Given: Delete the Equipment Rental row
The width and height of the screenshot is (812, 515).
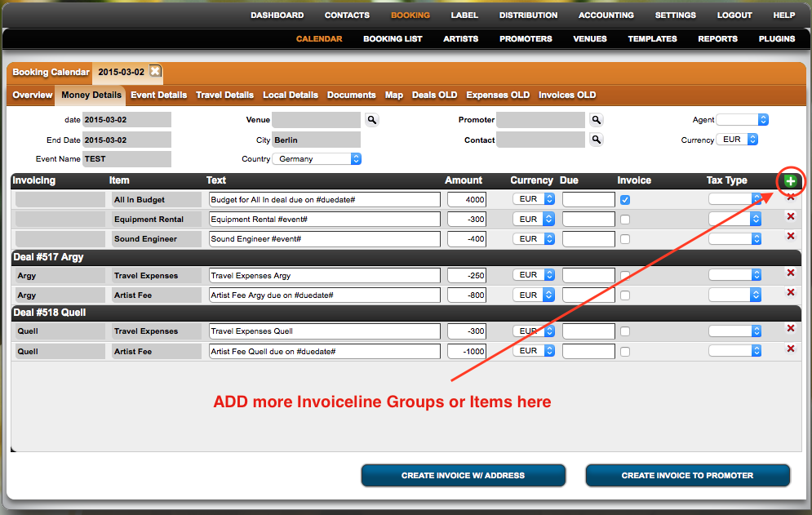Looking at the screenshot, I should [x=790, y=216].
